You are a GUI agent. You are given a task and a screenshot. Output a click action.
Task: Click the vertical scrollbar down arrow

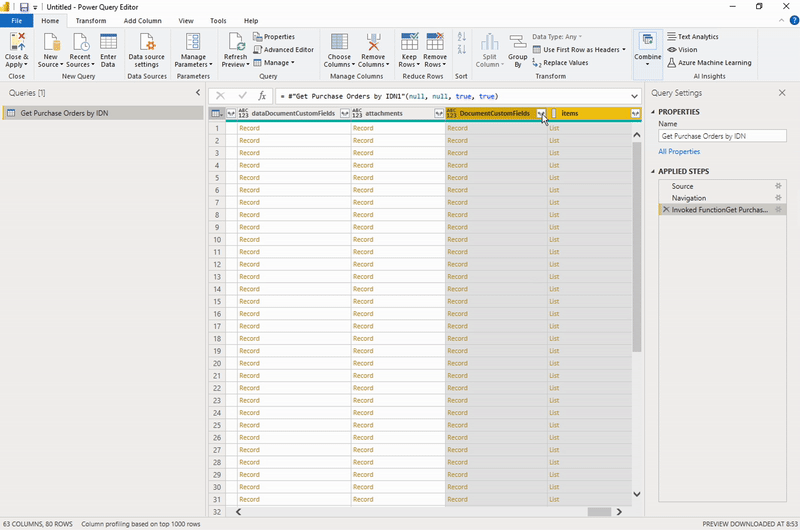(x=637, y=494)
